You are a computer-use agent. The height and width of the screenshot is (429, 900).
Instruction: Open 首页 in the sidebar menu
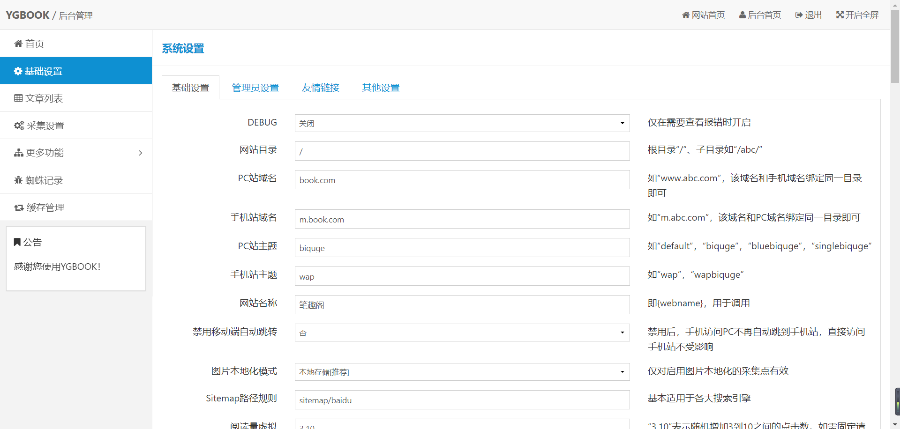(x=76, y=44)
